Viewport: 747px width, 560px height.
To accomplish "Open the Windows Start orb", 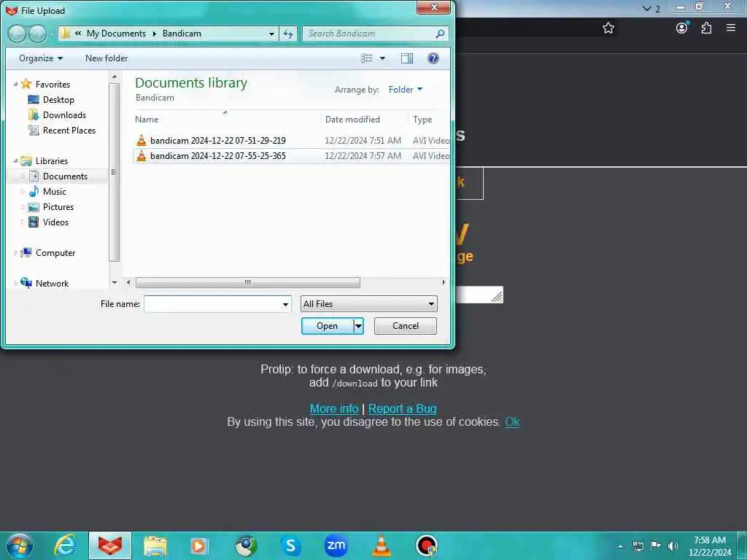I will pyautogui.click(x=20, y=545).
